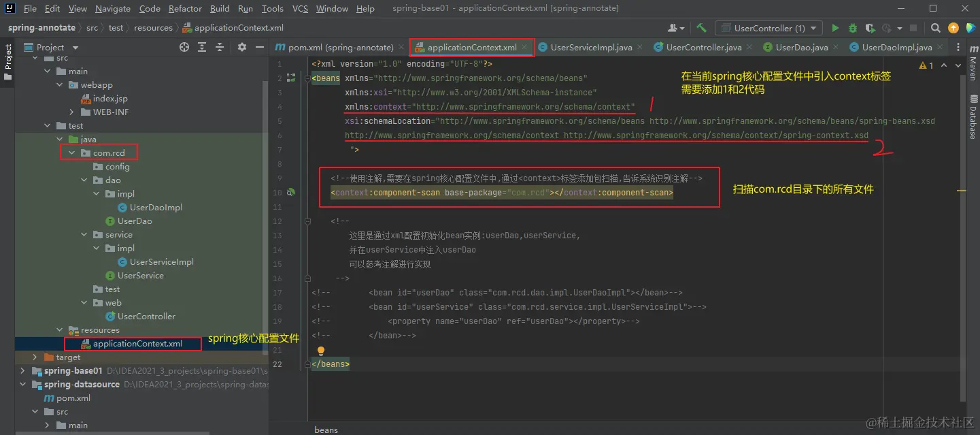Click the editor vertical scrollbar
The height and width of the screenshot is (435, 980).
pos(962,238)
